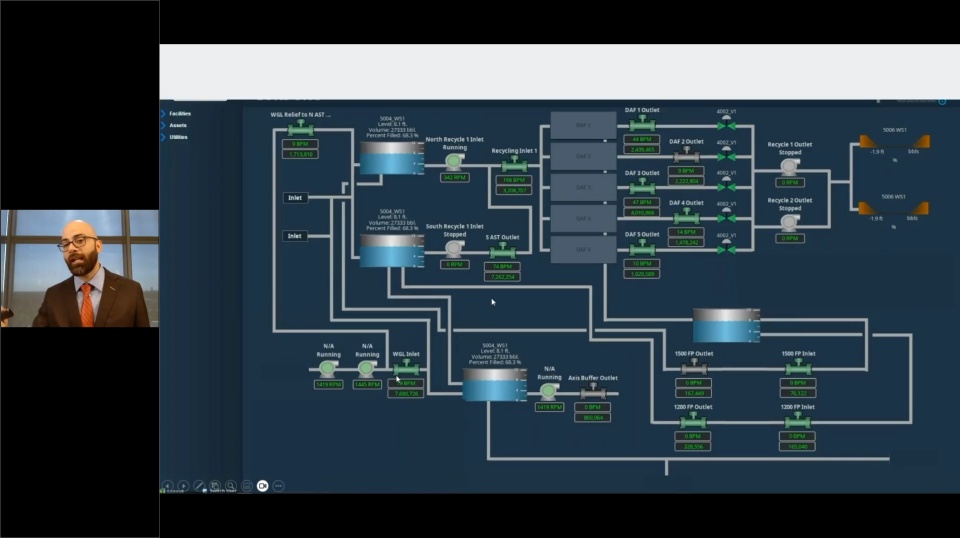Select the tank feeding the Axis Buffer Outlet

coord(494,384)
